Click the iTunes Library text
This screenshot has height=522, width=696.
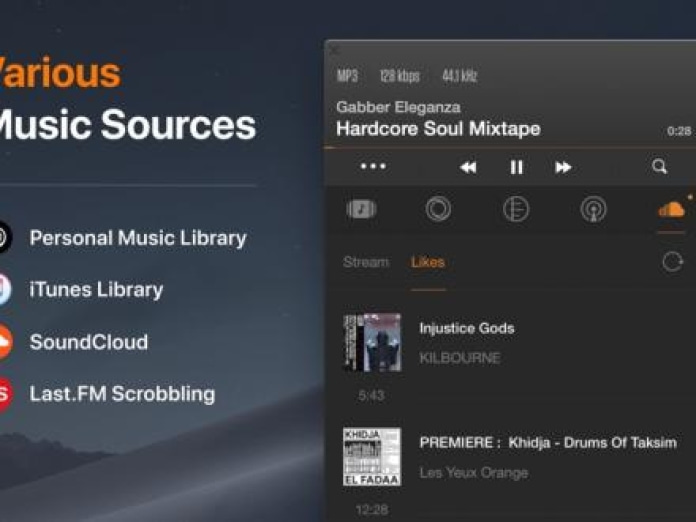(96, 290)
